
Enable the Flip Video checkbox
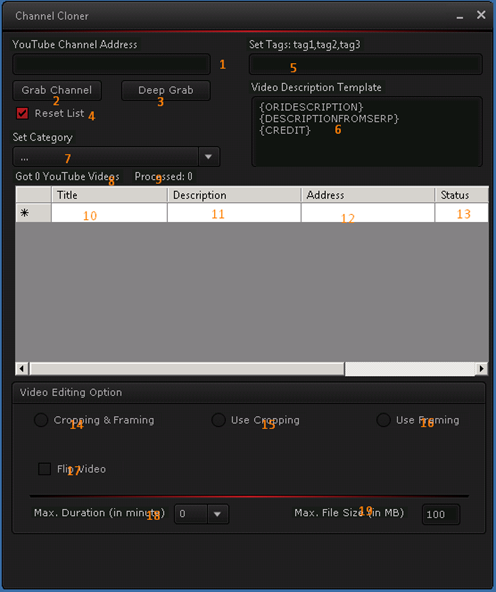45,469
